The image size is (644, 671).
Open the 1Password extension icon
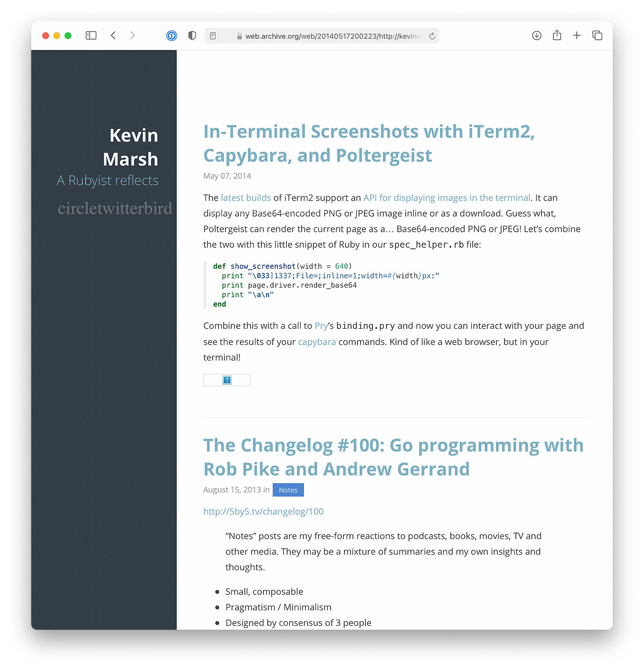(172, 36)
